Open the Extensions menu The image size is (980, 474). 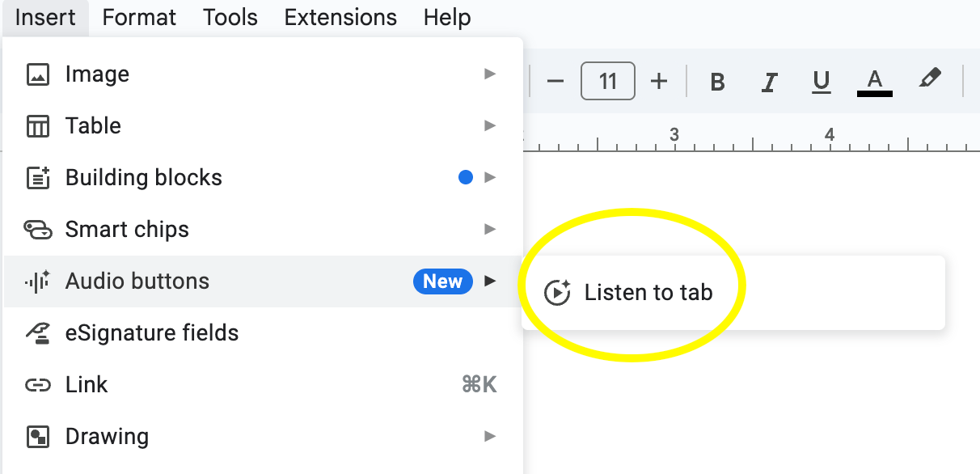tap(340, 17)
